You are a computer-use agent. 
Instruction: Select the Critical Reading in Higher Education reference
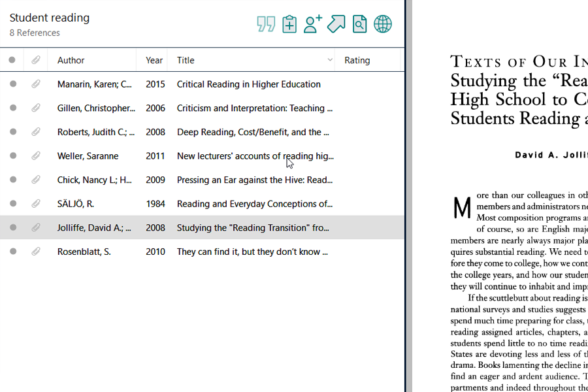pos(248,84)
